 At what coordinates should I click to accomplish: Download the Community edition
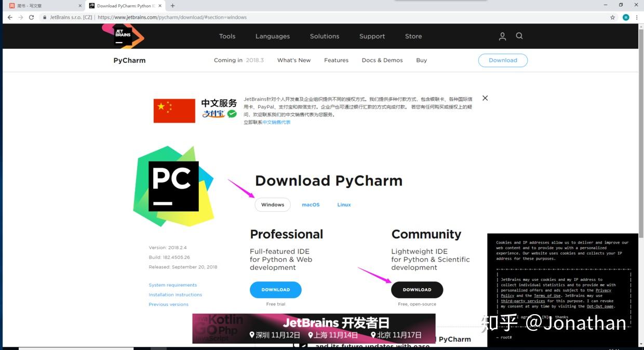(417, 289)
